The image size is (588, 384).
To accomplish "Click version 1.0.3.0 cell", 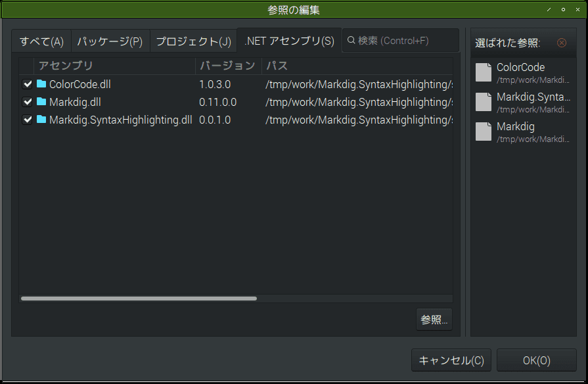I will (x=215, y=84).
